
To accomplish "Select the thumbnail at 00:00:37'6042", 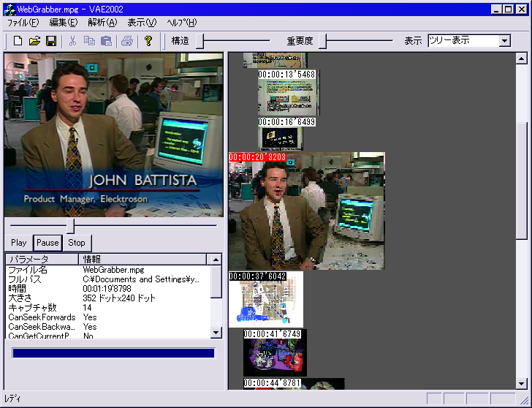I will pos(266,299).
